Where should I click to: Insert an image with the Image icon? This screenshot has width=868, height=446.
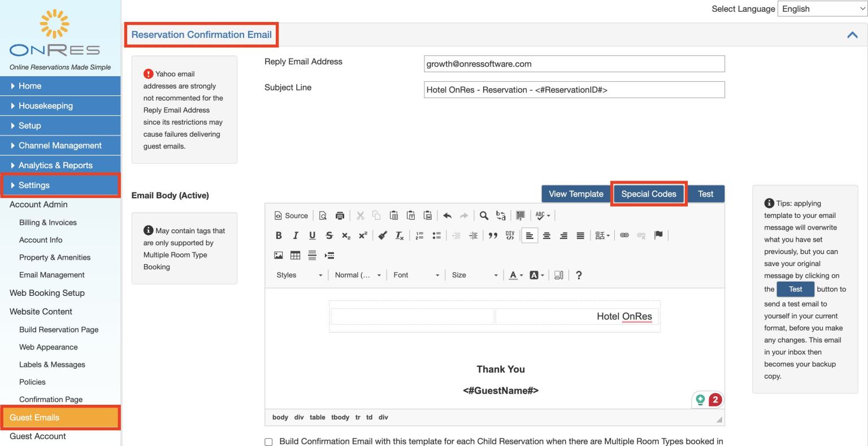point(278,256)
